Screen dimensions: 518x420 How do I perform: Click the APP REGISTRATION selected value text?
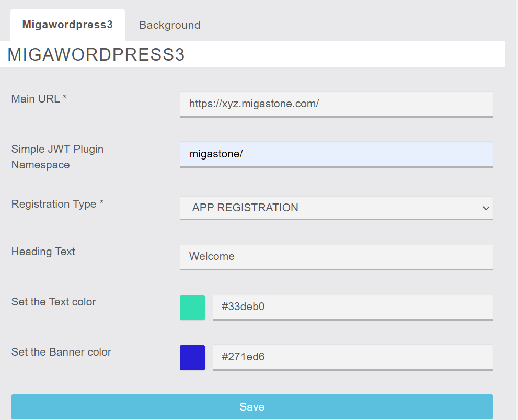245,208
